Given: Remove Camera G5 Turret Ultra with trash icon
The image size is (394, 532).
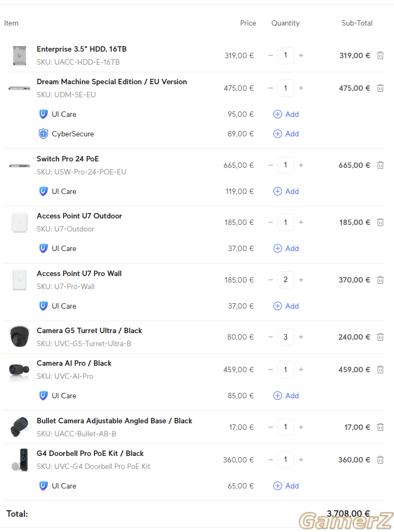Looking at the screenshot, I should [x=380, y=337].
